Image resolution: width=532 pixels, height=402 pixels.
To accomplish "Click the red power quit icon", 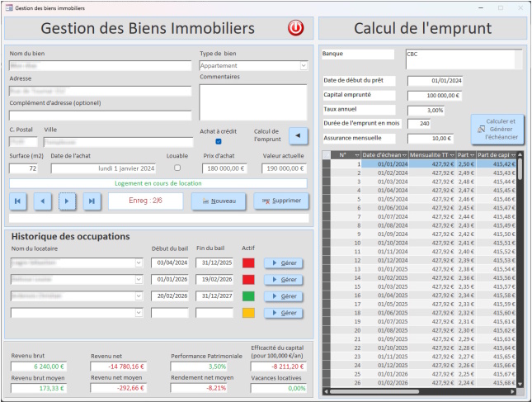I will tap(295, 28).
